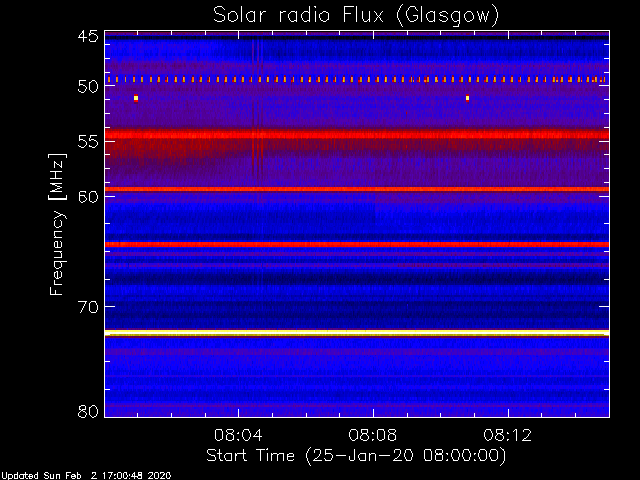The width and height of the screenshot is (640, 480).
Task: Click the "Updated Sun Feb 2 17:00:48 2020" text
Action: [86, 476]
